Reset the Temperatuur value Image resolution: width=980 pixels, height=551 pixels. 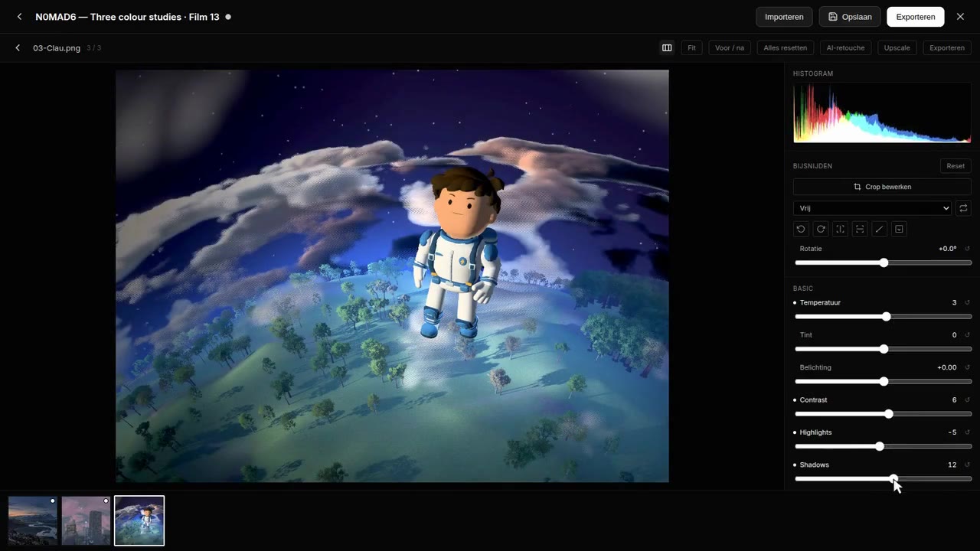967,303
